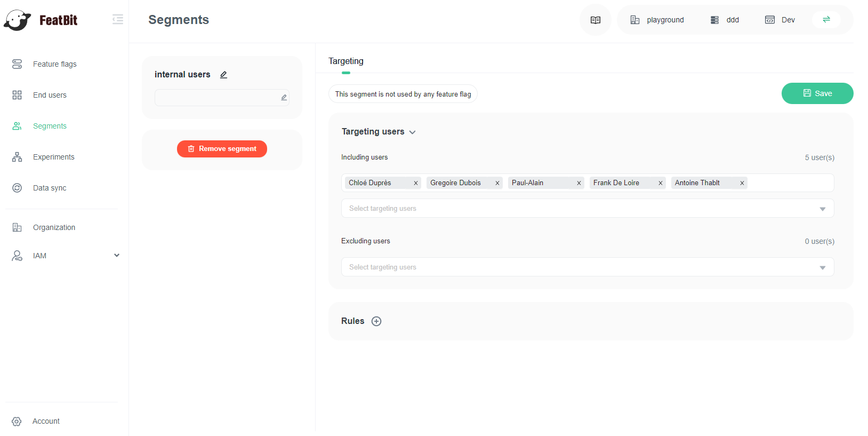Add a rule with the plus icon

(376, 321)
